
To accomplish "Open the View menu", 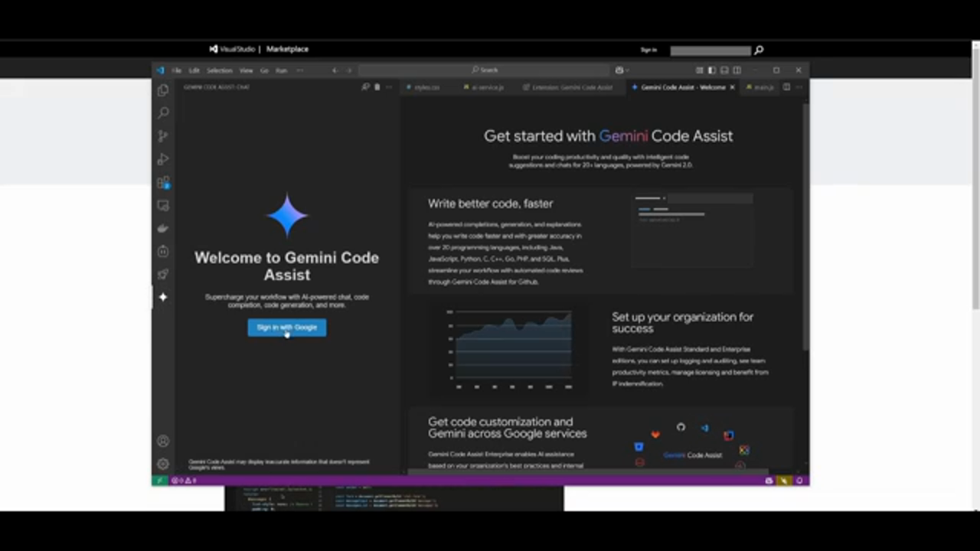I will 246,70.
